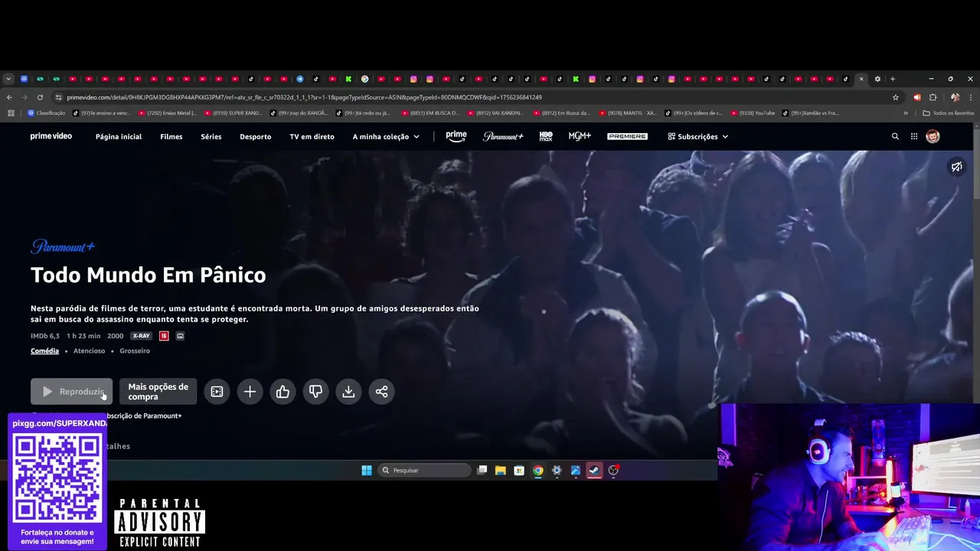
Task: Click the page vertical scrollbar
Action: [x=976, y=165]
